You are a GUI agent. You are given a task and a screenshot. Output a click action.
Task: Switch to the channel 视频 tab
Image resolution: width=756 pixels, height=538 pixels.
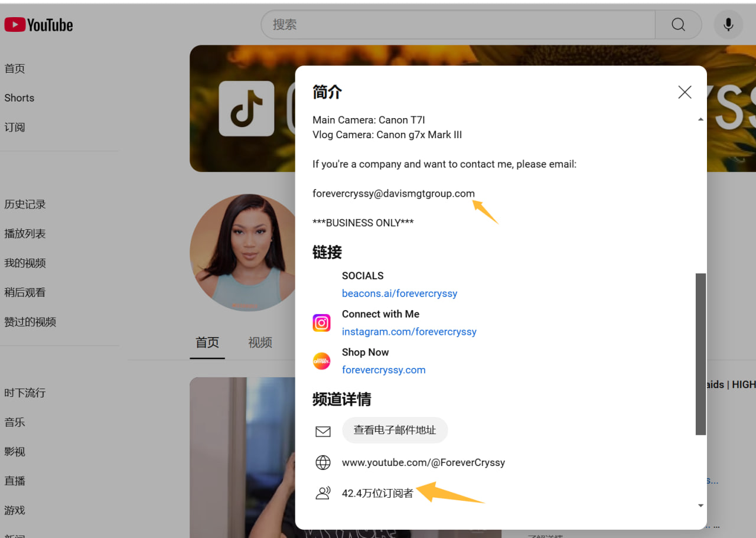point(260,343)
